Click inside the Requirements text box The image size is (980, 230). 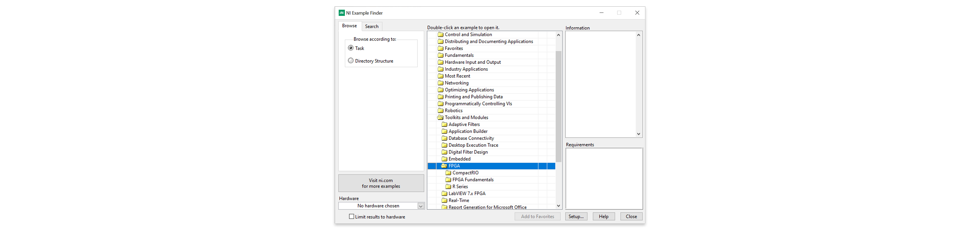(604, 179)
